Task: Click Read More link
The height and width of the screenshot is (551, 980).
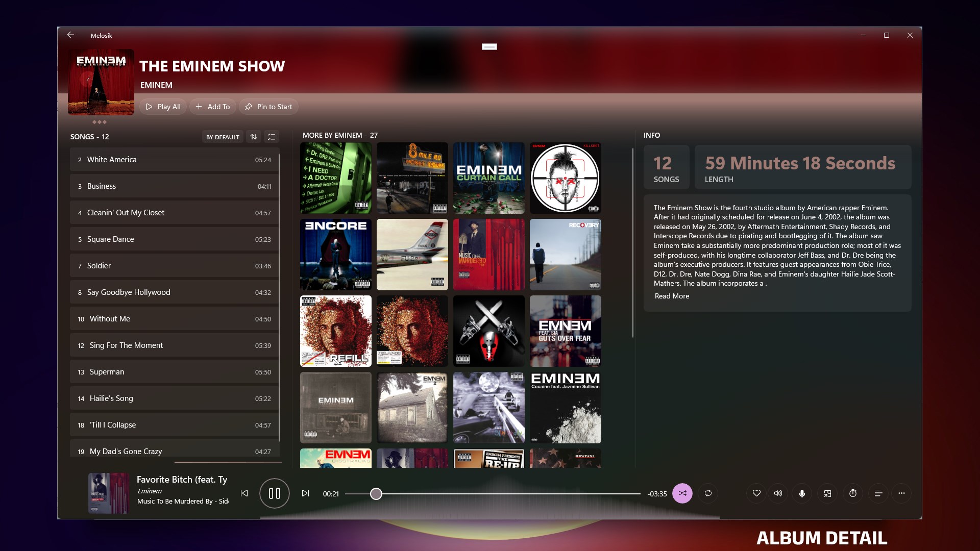Action: (672, 296)
